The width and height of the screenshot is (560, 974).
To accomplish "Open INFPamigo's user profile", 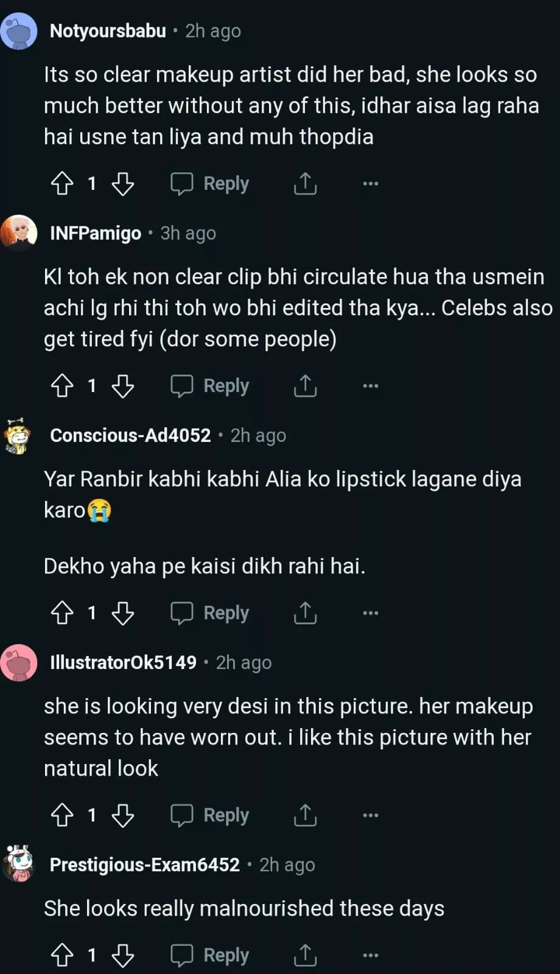I will pyautogui.click(x=95, y=233).
